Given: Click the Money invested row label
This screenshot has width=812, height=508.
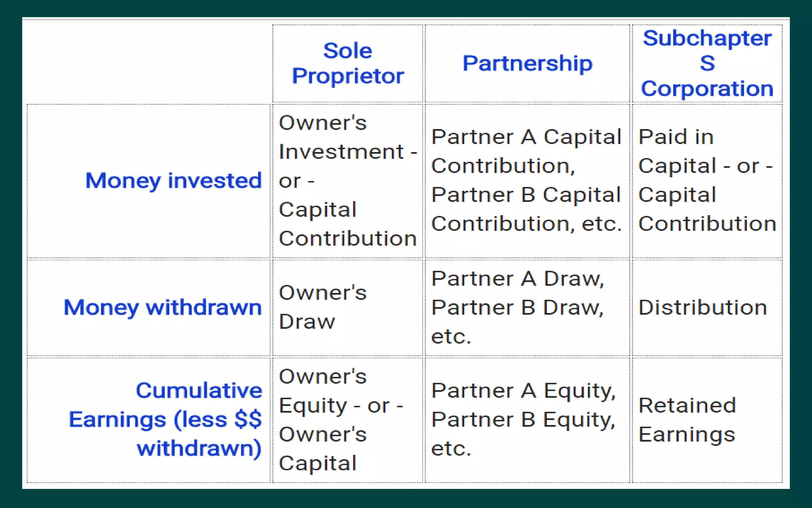Looking at the screenshot, I should tap(174, 181).
